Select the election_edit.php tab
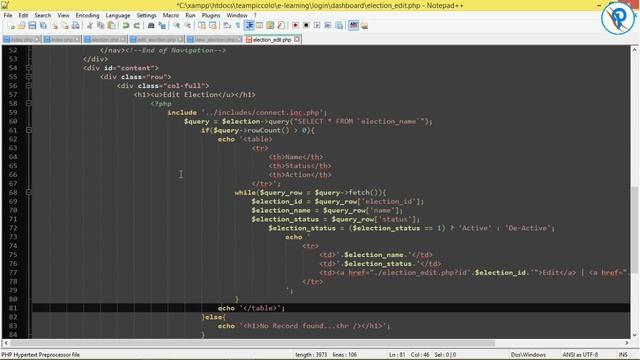 [271, 40]
